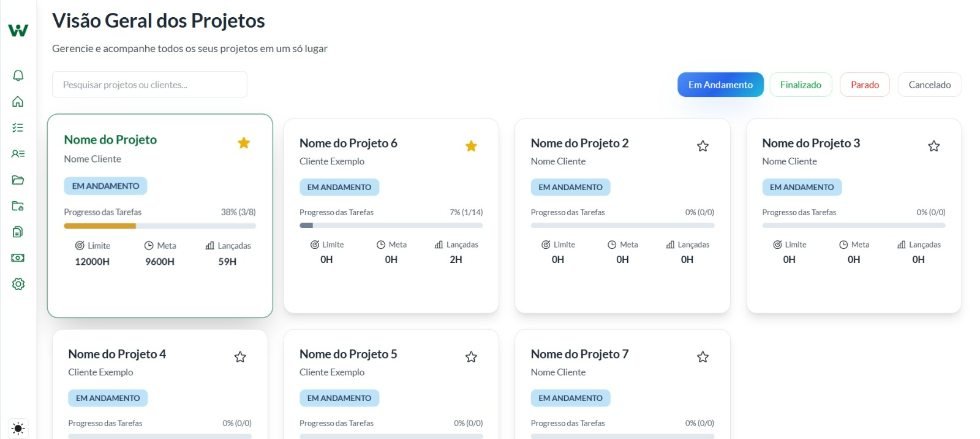
Task: Open the Nome do Projeto 3 title
Action: point(811,143)
